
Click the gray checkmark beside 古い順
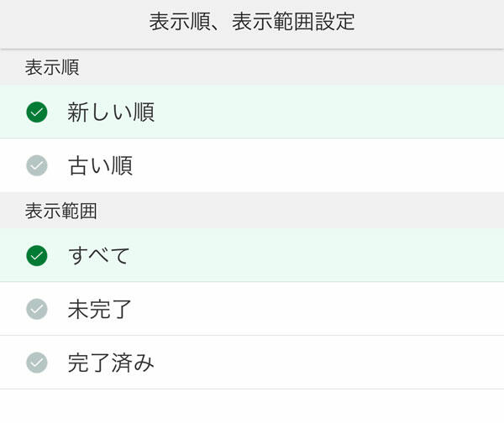tap(36, 165)
